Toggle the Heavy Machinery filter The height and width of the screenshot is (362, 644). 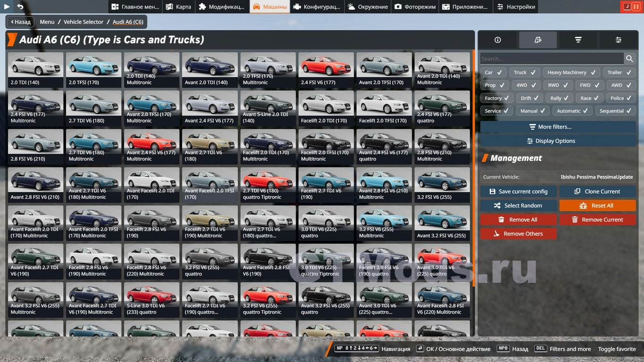[x=571, y=73]
